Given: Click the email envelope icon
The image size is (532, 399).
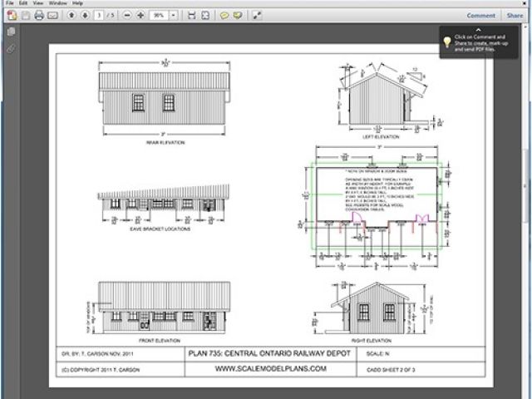Looking at the screenshot, I should [53, 16].
